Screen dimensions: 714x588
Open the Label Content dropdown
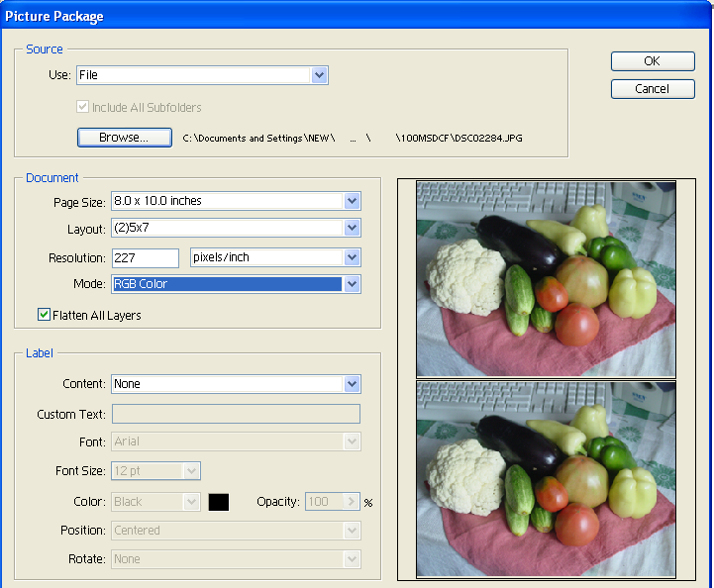tap(236, 384)
